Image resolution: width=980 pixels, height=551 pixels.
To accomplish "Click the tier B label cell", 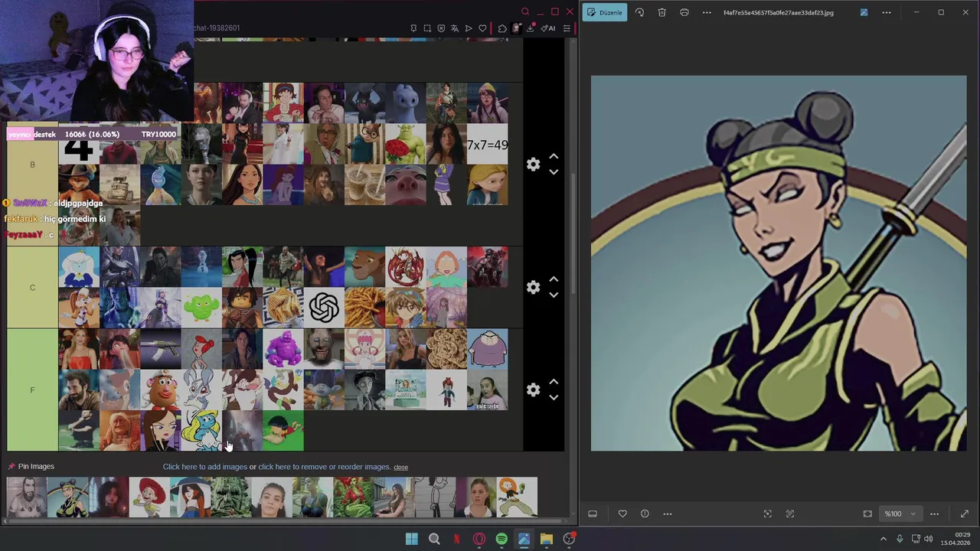I will pyautogui.click(x=32, y=165).
